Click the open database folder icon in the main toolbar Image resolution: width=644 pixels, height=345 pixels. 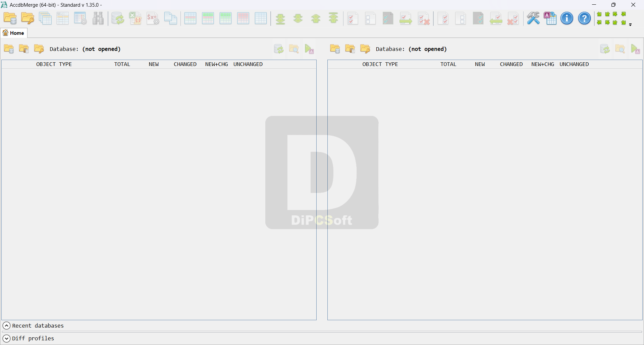coord(10,18)
